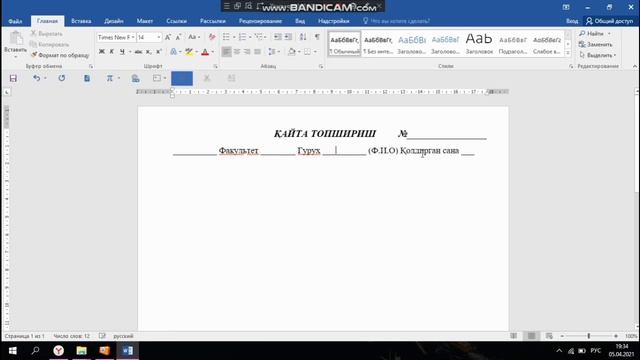The height and width of the screenshot is (360, 640).
Task: Apply red font color
Action: 205,51
